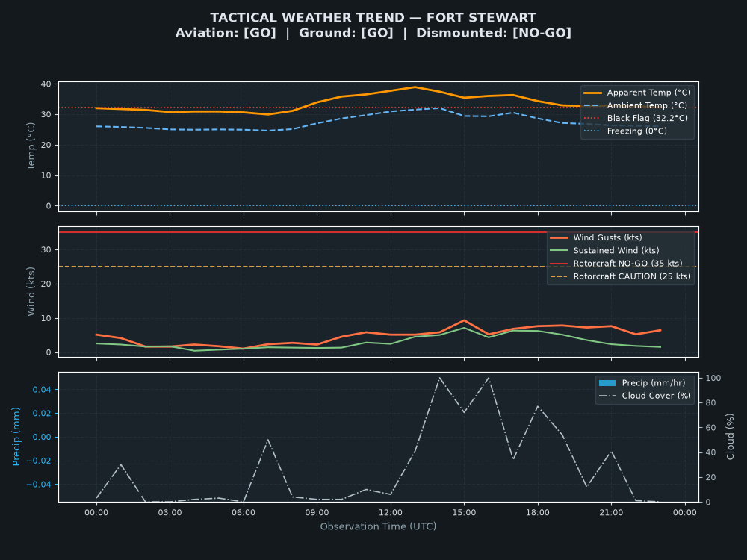This screenshot has width=747, height=560.
Task: Click the green Sustained Wind legend line sample
Action: 559,250
